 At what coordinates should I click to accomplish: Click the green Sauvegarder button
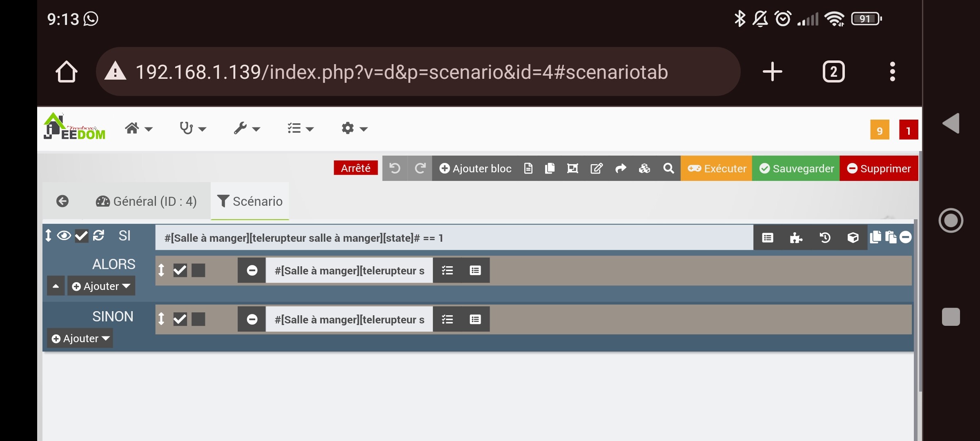[x=796, y=168]
